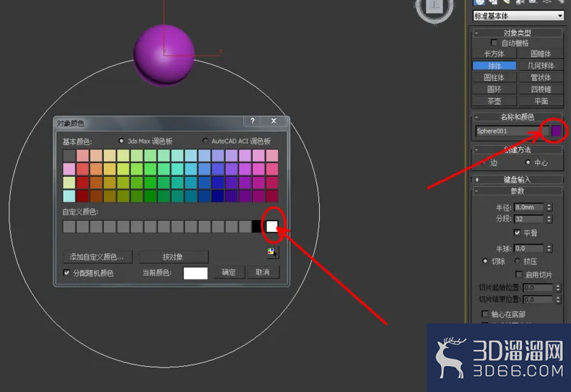Enable the 自动栅格 checkbox
Viewport: 571px width, 392px height.
[x=494, y=43]
